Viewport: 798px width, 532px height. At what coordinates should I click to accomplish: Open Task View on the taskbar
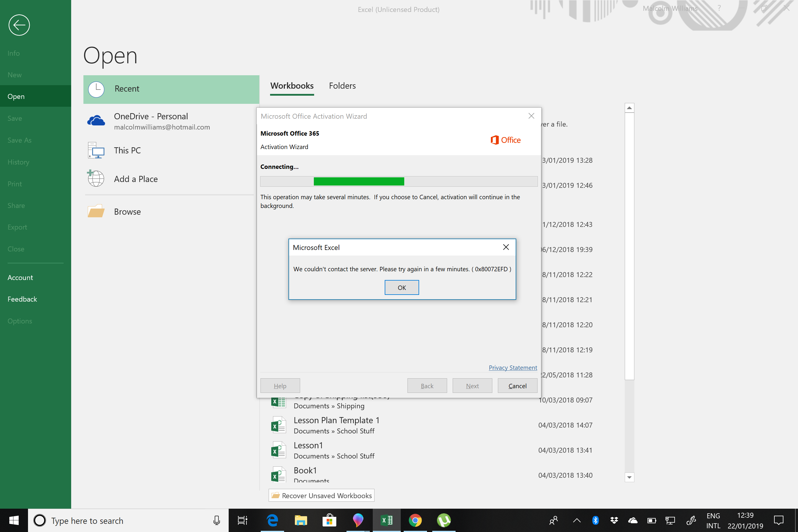242,520
